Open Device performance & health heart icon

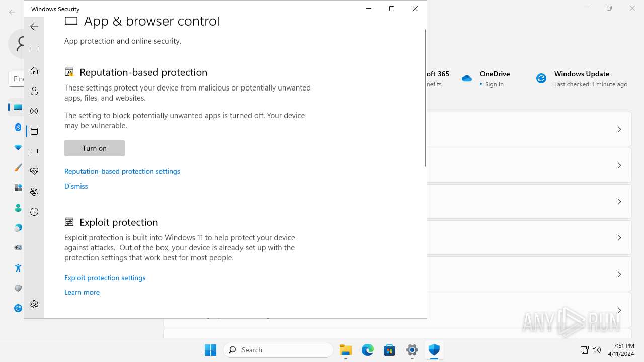(x=34, y=171)
